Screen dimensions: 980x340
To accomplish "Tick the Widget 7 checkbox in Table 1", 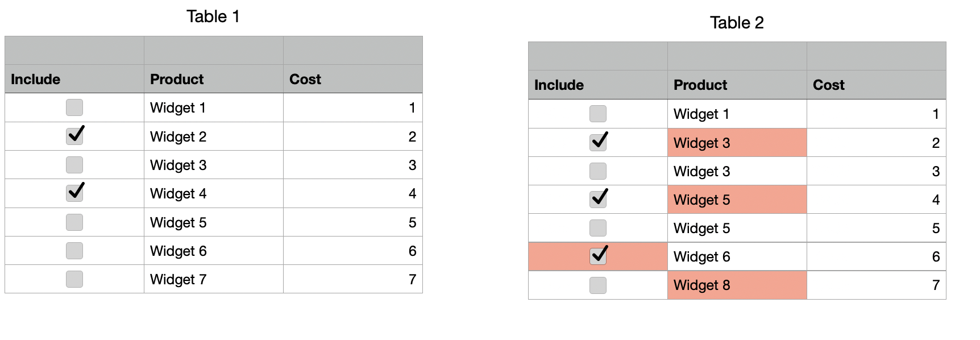I will (74, 279).
